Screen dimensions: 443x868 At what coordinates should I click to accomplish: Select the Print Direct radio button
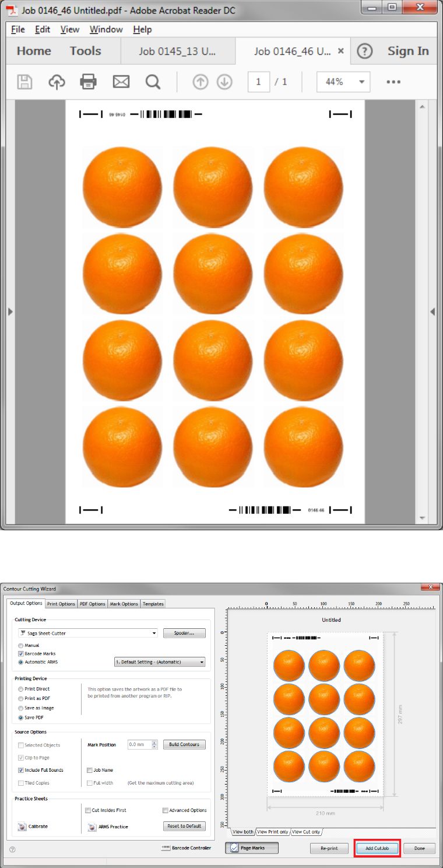(21, 689)
